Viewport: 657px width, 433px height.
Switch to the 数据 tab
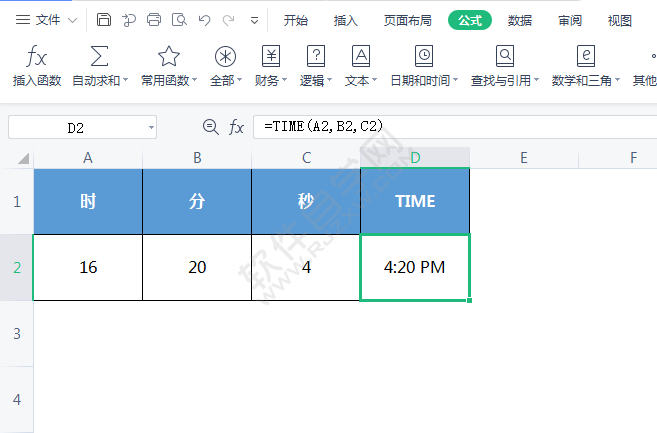pos(520,20)
